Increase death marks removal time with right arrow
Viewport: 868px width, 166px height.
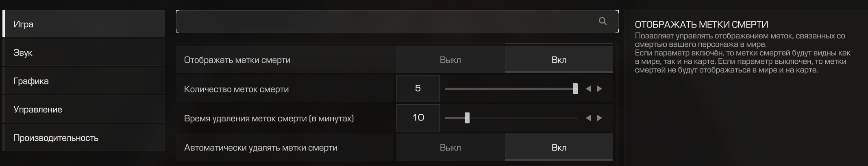point(599,118)
